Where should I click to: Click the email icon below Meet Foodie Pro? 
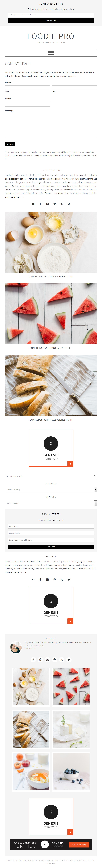33,204
